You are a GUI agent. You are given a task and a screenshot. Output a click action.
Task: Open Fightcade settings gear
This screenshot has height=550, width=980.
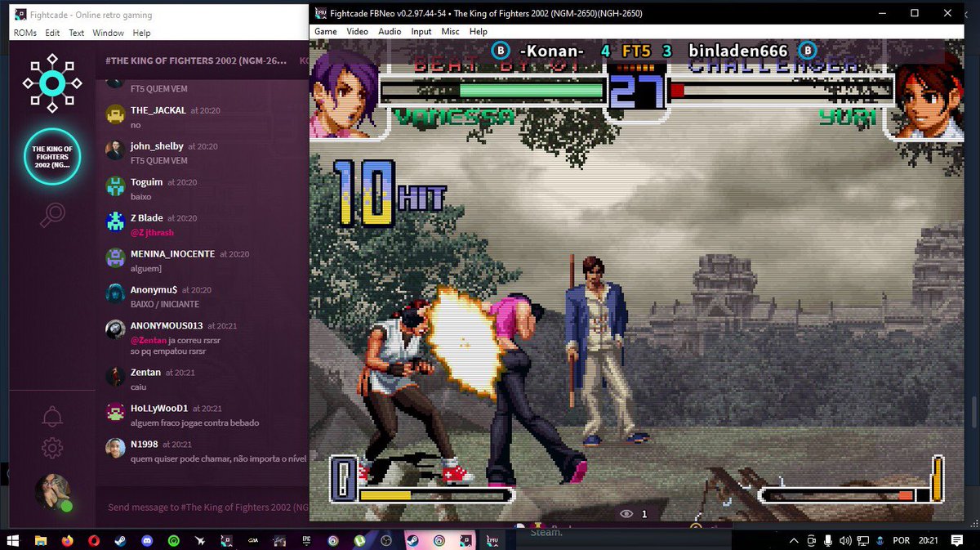tap(52, 448)
